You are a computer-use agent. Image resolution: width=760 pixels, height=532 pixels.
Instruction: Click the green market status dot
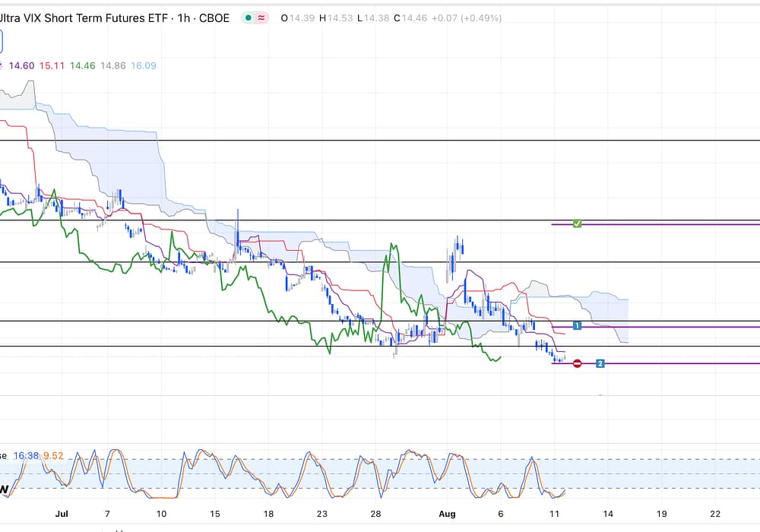[249, 18]
